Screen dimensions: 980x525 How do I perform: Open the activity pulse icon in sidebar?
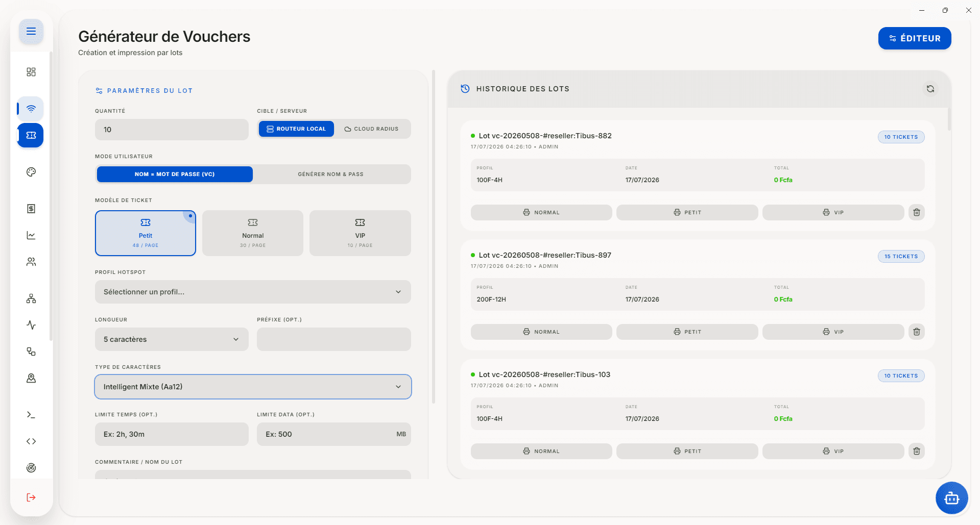(31, 325)
